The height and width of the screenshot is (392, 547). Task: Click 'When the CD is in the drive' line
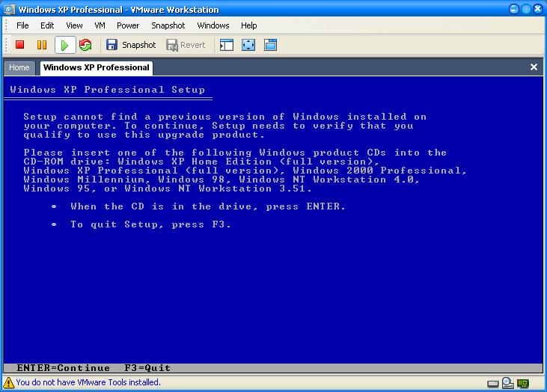[208, 206]
